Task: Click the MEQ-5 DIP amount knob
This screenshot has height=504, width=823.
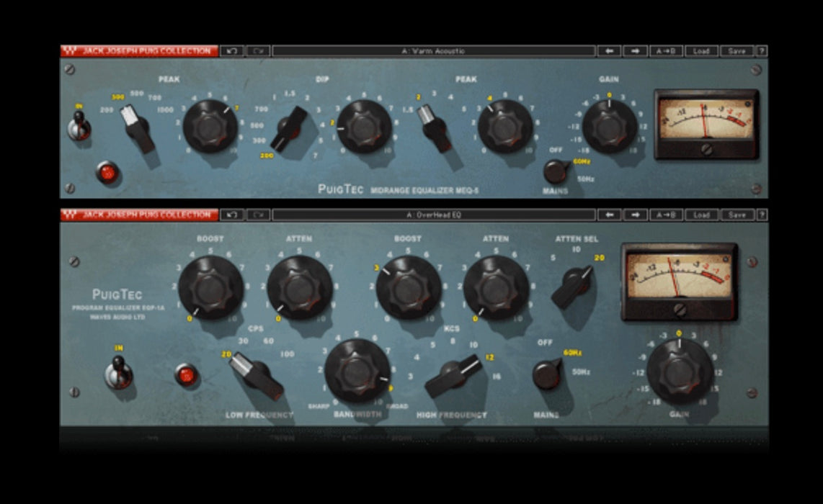Action: (364, 127)
